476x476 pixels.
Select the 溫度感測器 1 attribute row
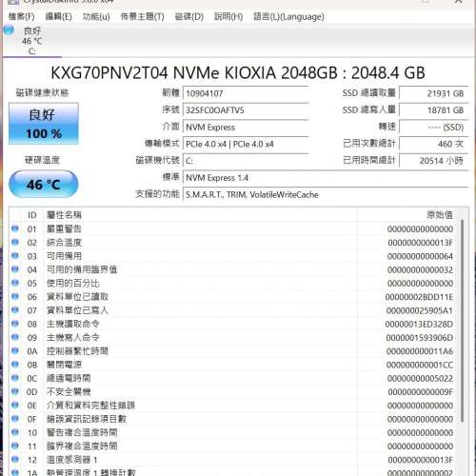233,460
